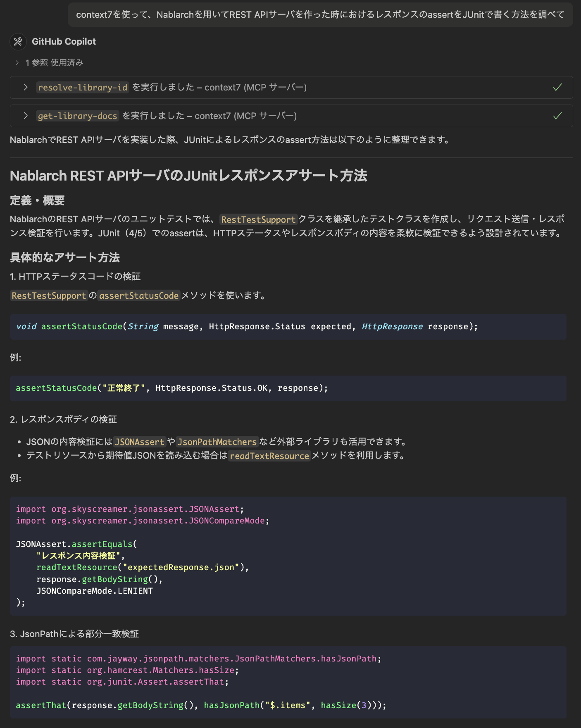Screen dimensions: 581x728
Task: Click the user prompt message about context7
Action: coord(320,14)
